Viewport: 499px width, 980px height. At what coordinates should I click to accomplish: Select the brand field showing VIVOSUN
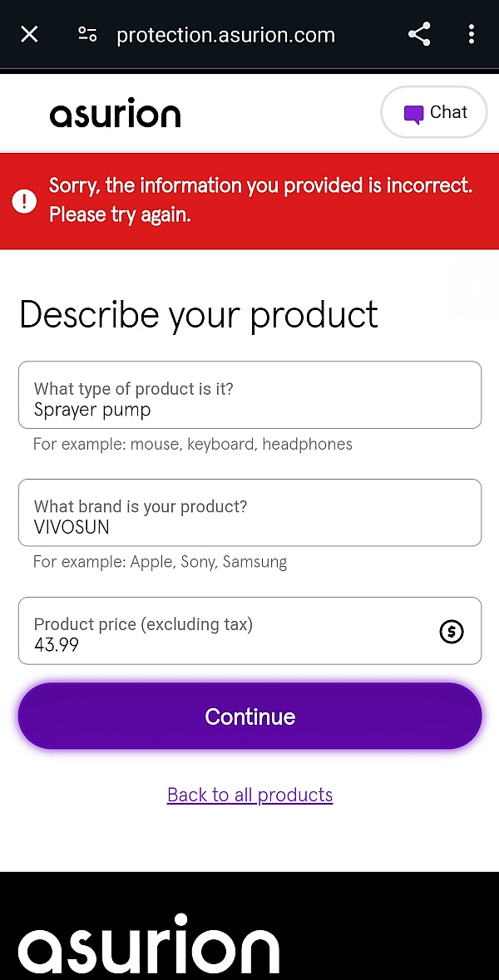point(249,513)
